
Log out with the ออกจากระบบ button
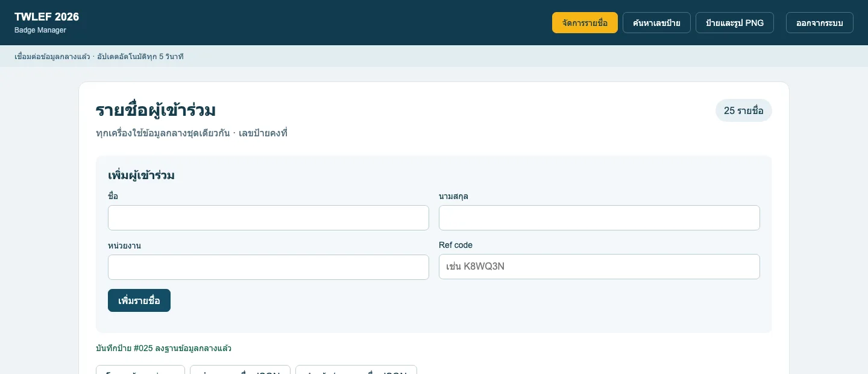820,23
